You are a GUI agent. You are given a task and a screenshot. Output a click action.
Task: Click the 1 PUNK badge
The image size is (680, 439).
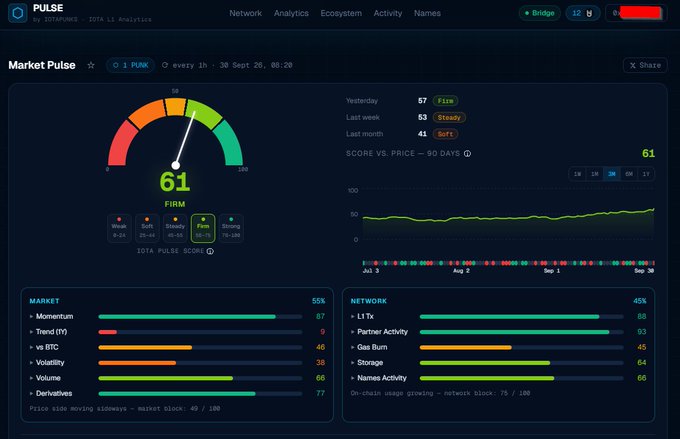pyautogui.click(x=131, y=65)
